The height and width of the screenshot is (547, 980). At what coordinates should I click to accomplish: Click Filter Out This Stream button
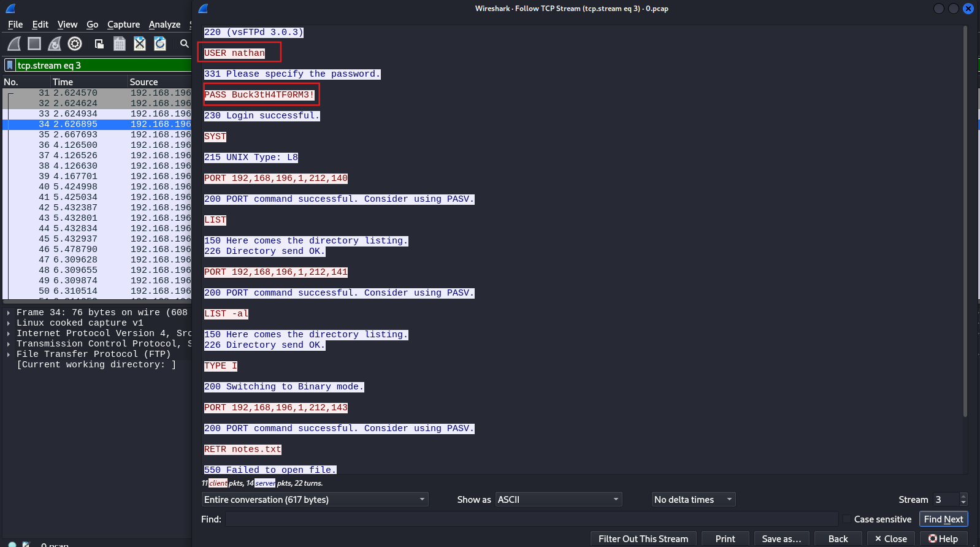[x=643, y=539]
